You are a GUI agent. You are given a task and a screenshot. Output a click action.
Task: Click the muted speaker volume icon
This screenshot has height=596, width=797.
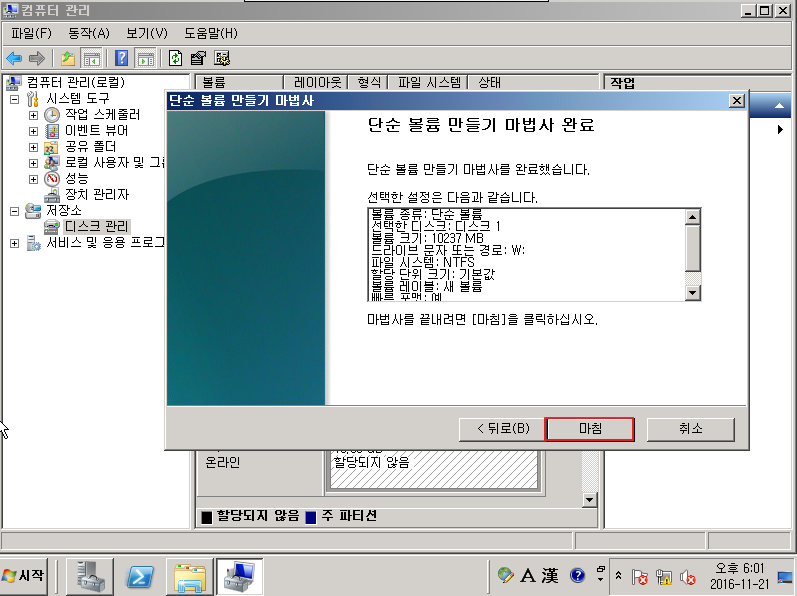[x=688, y=577]
